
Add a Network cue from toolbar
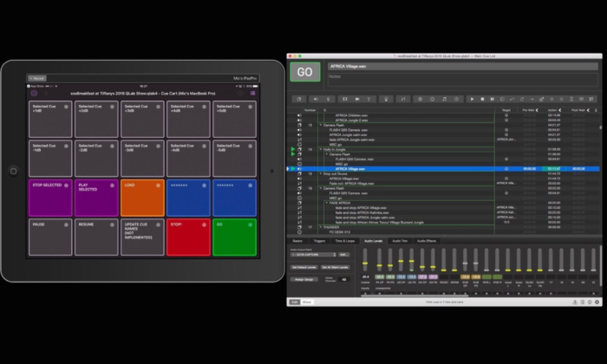[420, 99]
